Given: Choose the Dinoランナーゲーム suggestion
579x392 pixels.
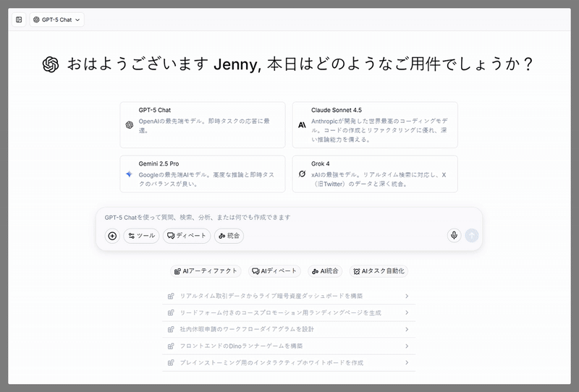Looking at the screenshot, I should [289, 346].
